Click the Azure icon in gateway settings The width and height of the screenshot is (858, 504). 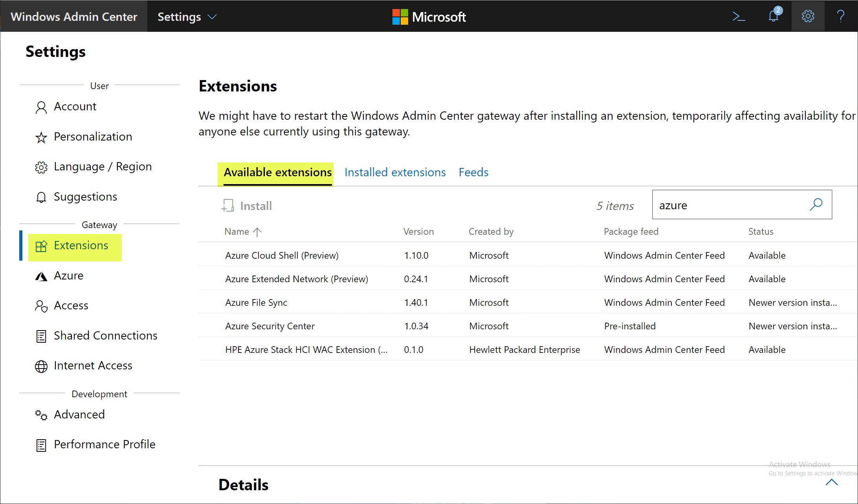[x=41, y=276]
